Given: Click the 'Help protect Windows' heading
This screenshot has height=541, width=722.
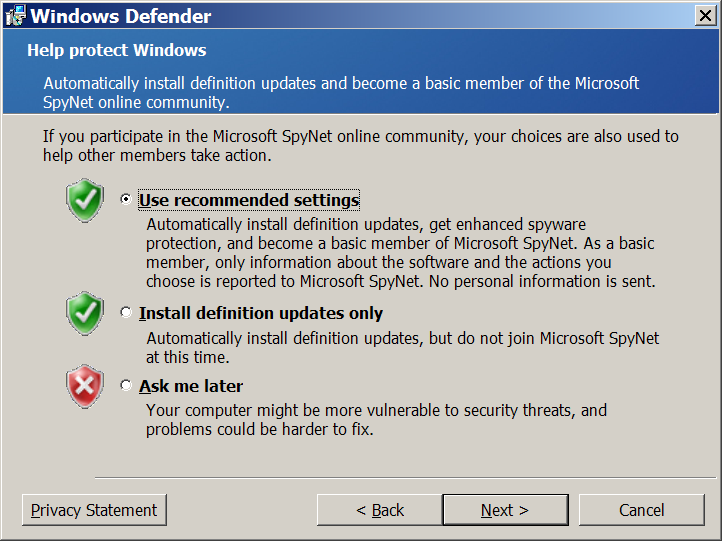Looking at the screenshot, I should coord(116,50).
